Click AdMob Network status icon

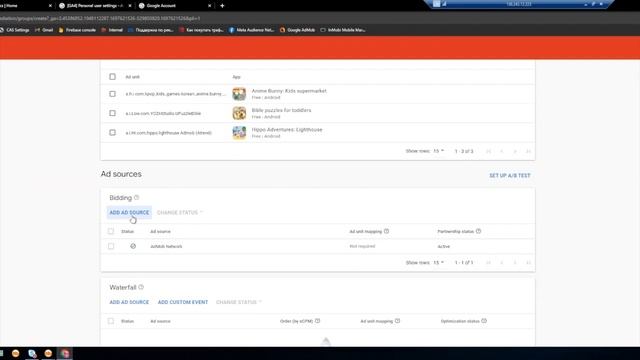click(x=133, y=246)
